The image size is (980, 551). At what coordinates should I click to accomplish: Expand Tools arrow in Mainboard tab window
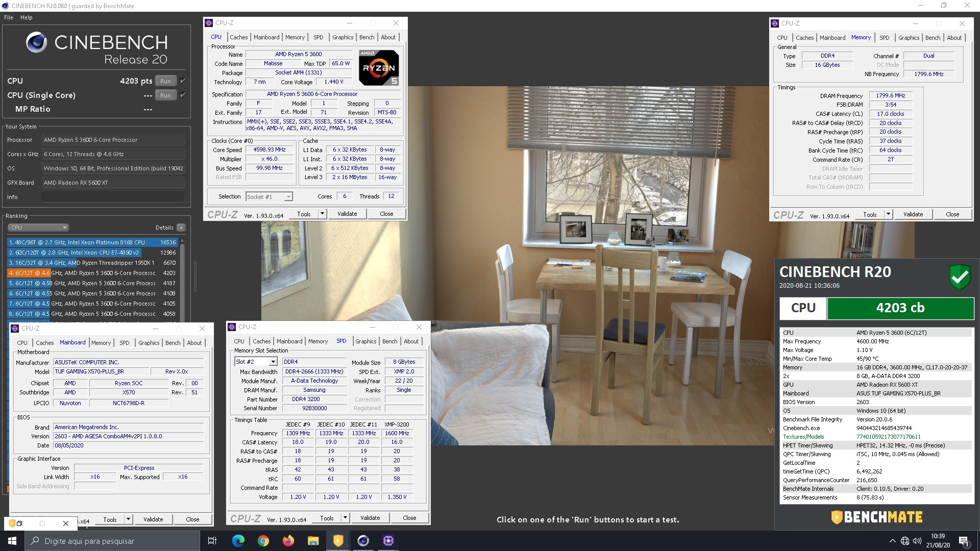point(128,519)
